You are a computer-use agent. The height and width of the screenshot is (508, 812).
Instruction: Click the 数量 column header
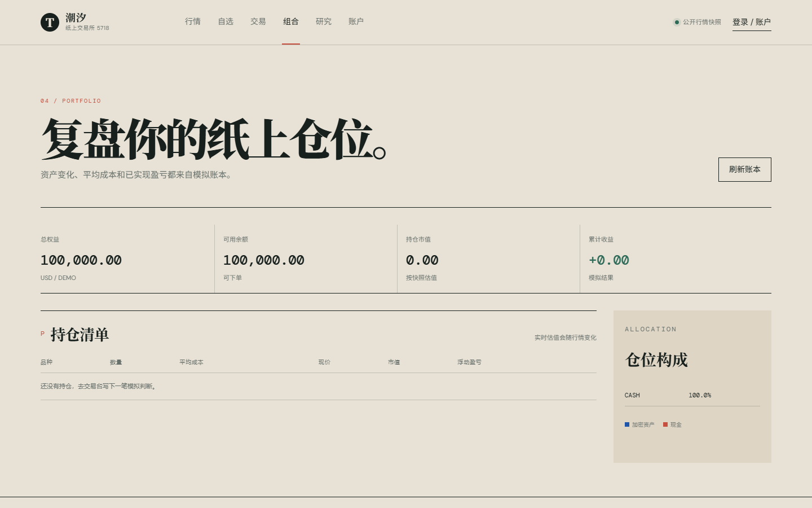tap(116, 362)
